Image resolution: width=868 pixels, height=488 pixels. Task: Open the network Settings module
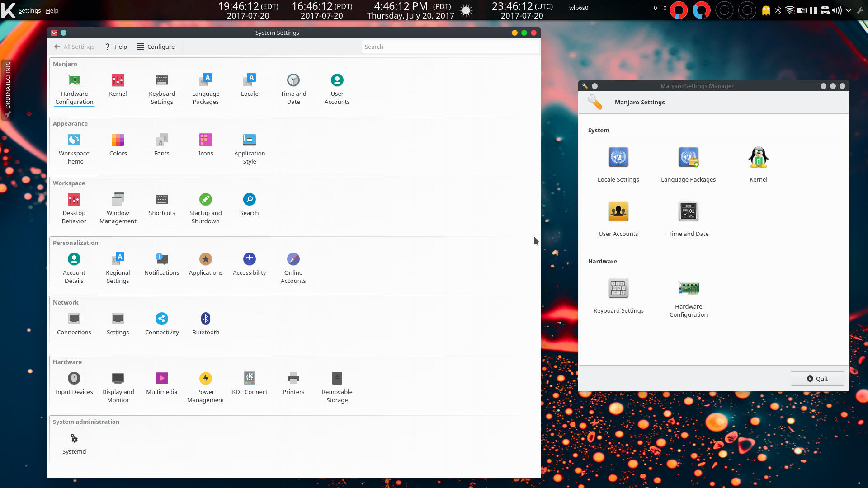[118, 324]
